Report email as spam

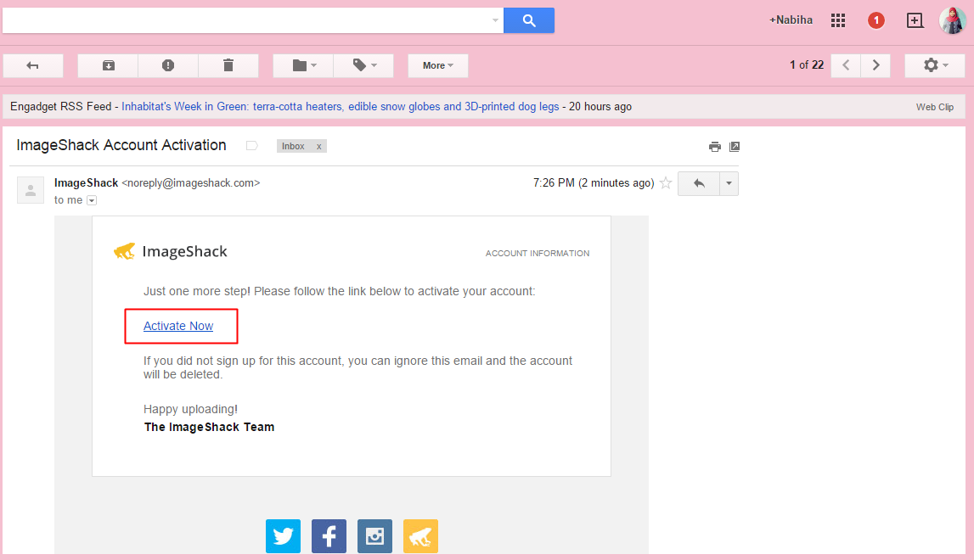click(x=168, y=65)
